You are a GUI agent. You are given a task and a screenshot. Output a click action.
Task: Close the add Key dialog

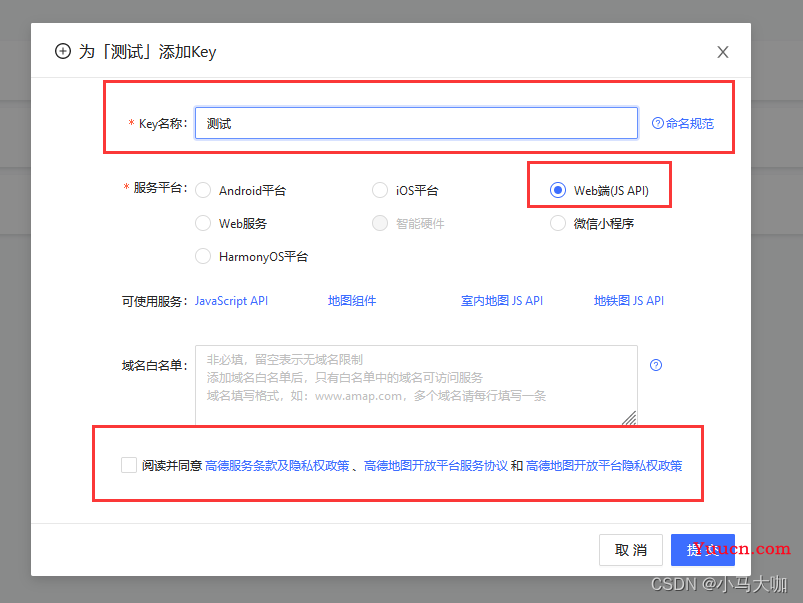point(723,52)
